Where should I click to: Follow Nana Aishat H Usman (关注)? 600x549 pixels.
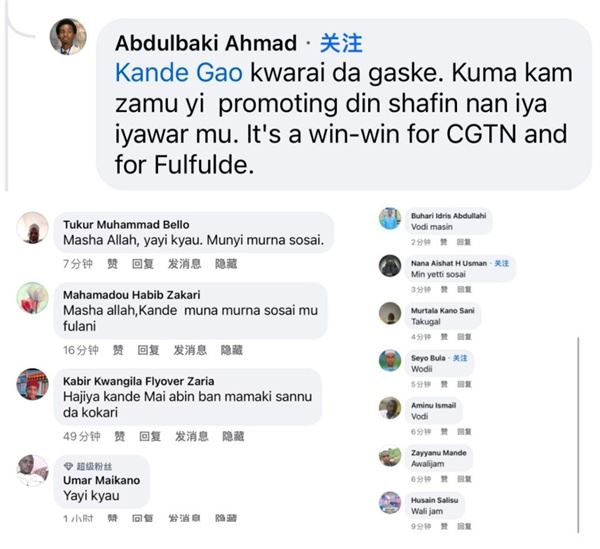[501, 263]
